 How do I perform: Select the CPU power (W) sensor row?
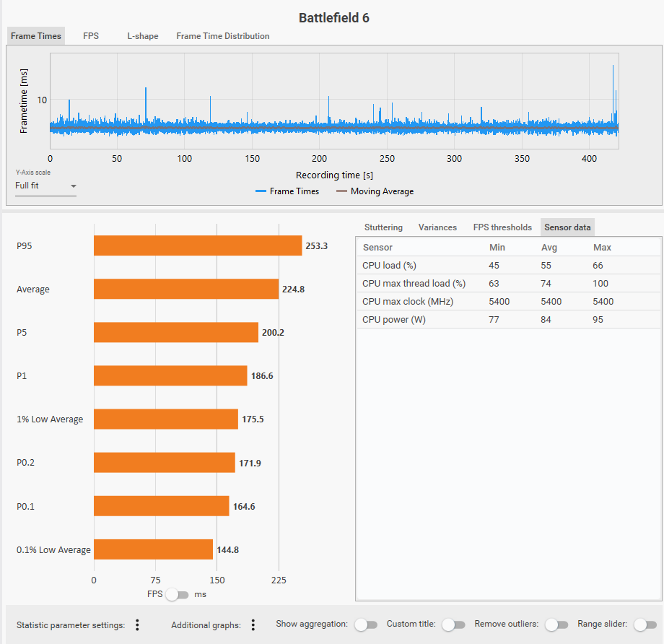(x=508, y=320)
